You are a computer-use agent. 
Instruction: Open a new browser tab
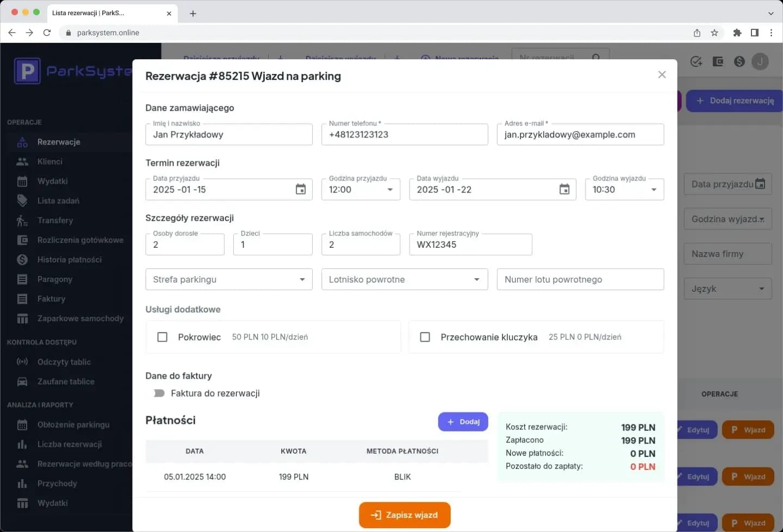click(x=192, y=13)
